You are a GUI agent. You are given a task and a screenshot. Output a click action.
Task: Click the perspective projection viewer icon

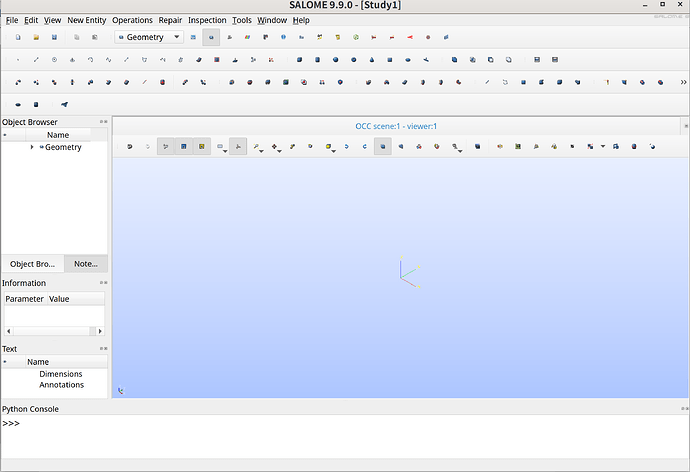[400, 146]
